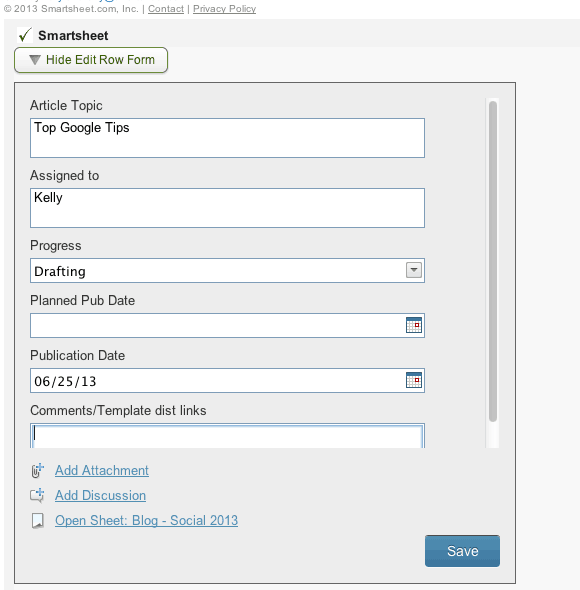The width and height of the screenshot is (580, 590).
Task: Click the form's vertical scrollbar
Action: (x=493, y=262)
